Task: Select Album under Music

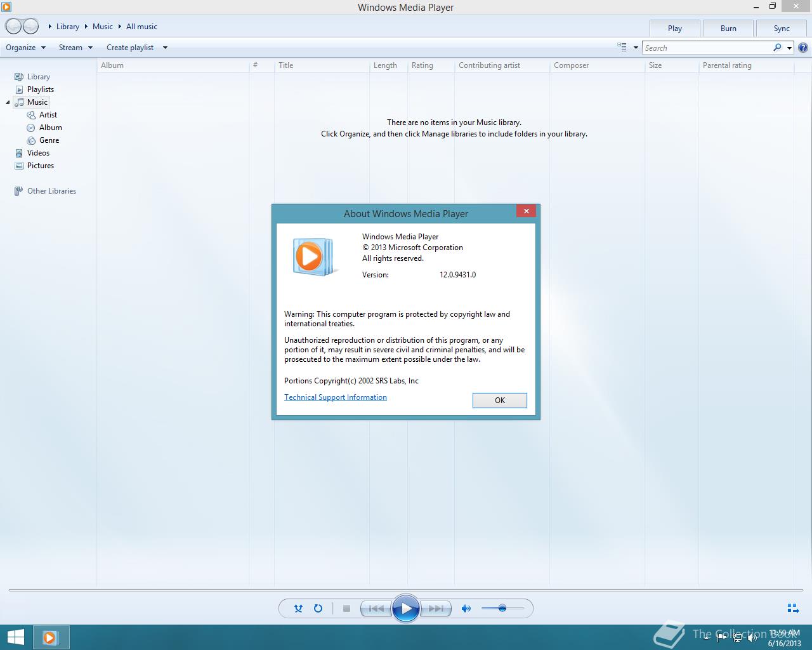Action: coord(51,128)
